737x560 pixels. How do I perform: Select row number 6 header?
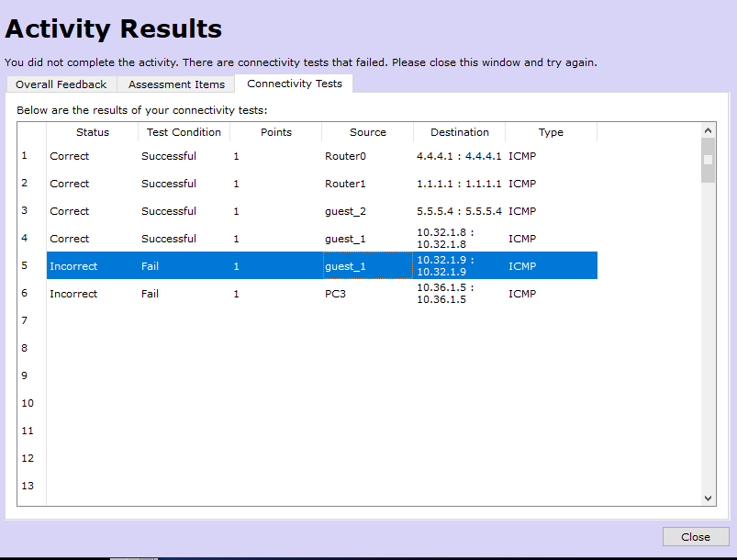coord(31,294)
